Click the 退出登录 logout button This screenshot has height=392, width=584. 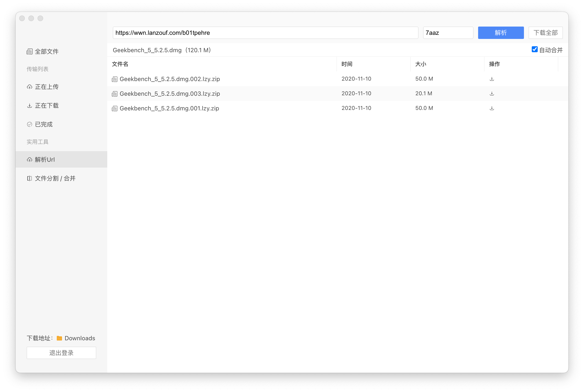point(61,353)
